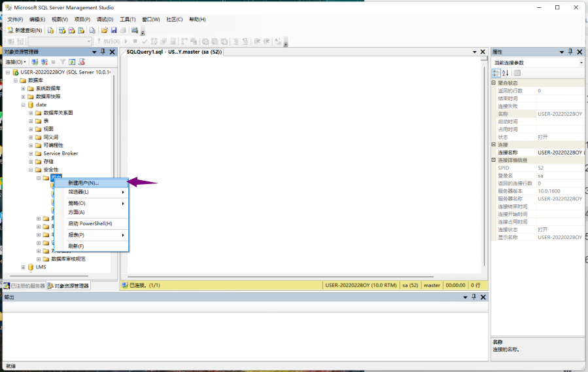
Task: Select the Service Broker tree item
Action: 61,153
